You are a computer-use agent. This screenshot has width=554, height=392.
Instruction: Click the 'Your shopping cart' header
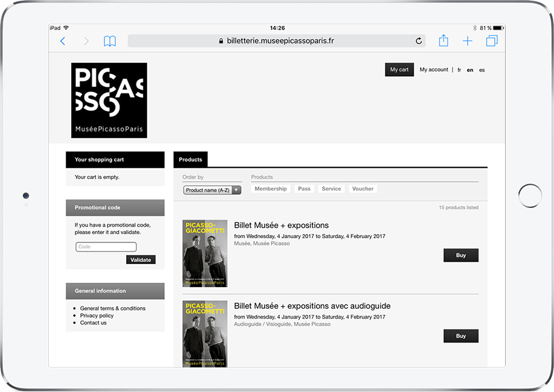[x=115, y=160]
